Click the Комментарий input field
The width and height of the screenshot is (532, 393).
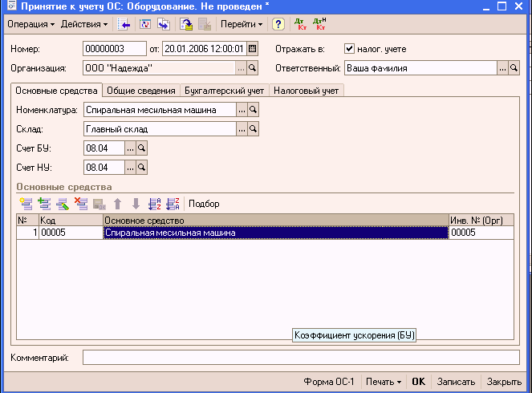pos(300,357)
